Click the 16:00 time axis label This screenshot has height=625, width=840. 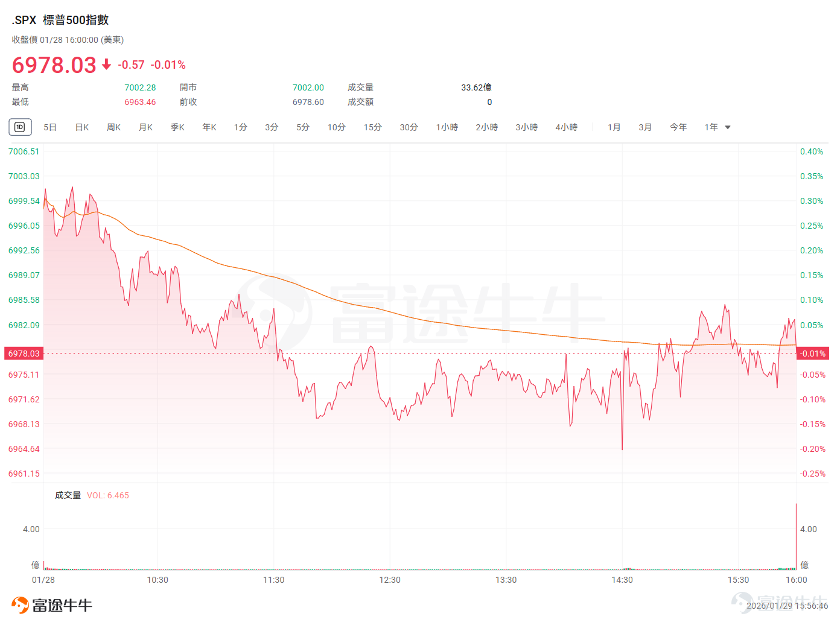796,580
